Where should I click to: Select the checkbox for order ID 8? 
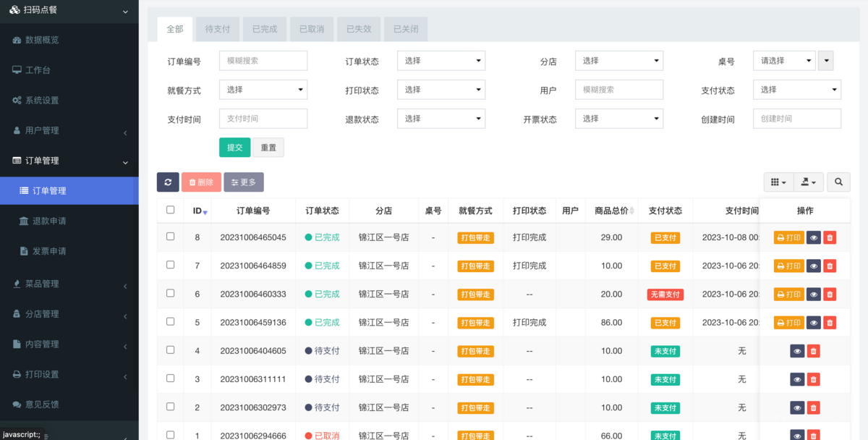tap(170, 237)
